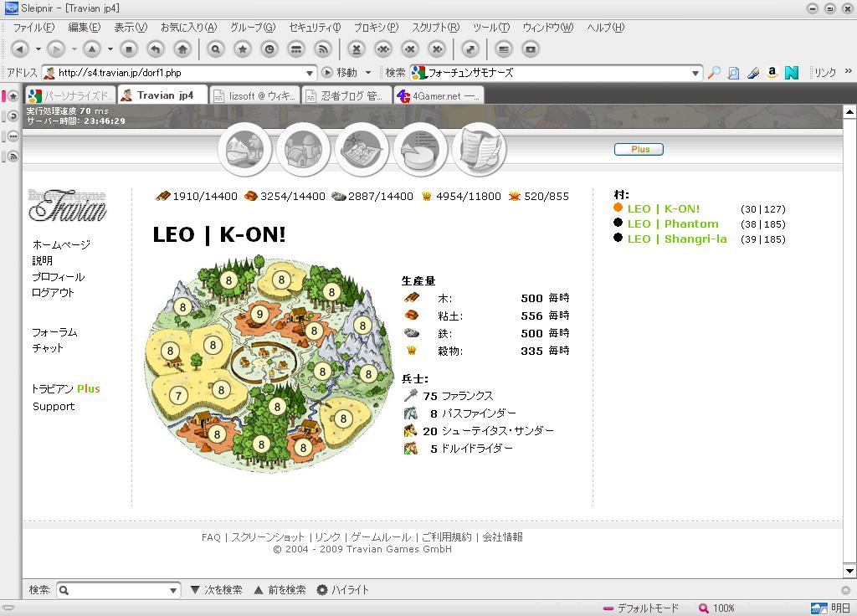Click the level 9 clay pit field
The width and height of the screenshot is (857, 616).
click(259, 315)
